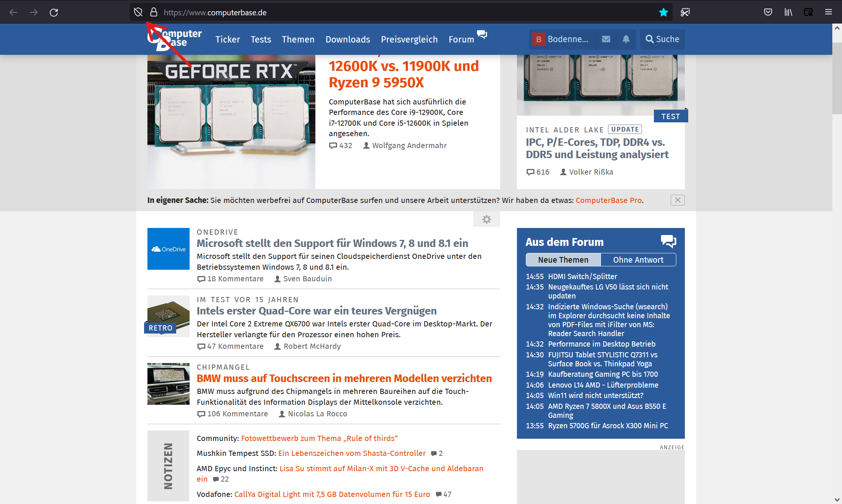This screenshot has width=842, height=504.
Task: Click the site security padlock icon
Action: pyautogui.click(x=154, y=12)
